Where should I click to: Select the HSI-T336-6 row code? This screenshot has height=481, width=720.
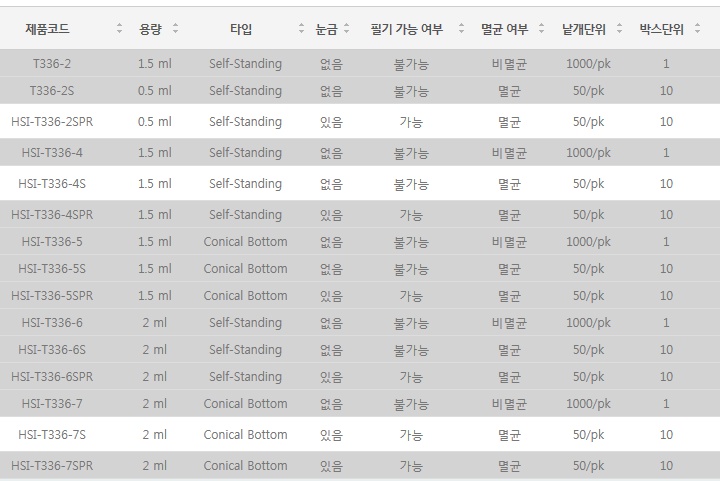[52, 323]
